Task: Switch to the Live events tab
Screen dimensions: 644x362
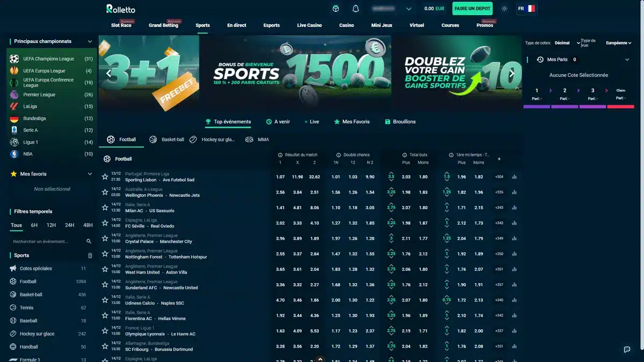Action: click(x=311, y=122)
